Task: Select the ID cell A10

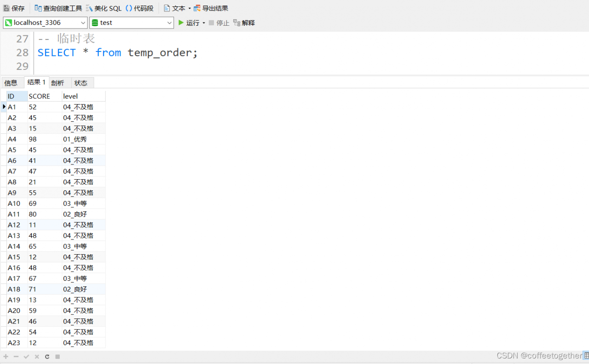Action: [x=17, y=203]
